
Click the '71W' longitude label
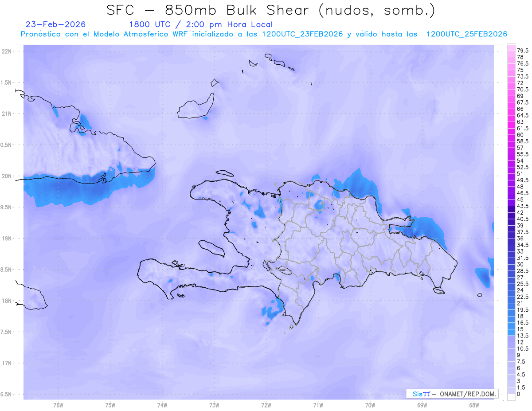pos(318,405)
